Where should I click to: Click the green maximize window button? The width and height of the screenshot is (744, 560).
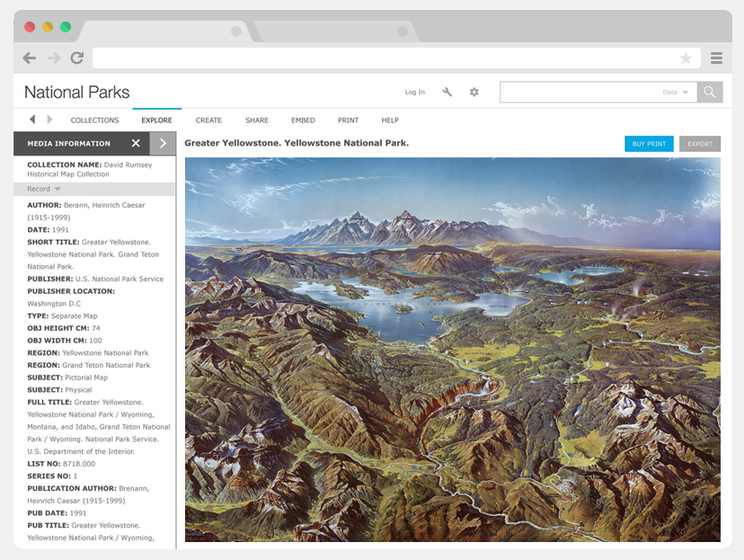click(66, 27)
